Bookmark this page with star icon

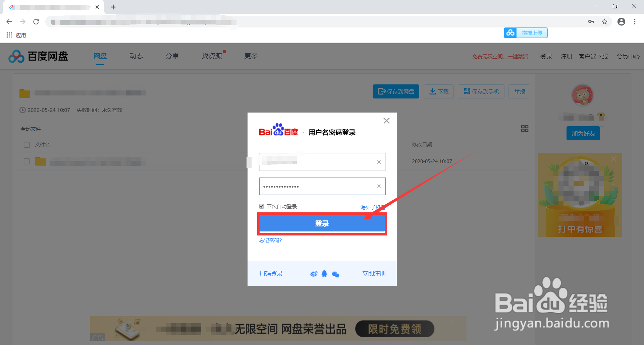pos(604,22)
